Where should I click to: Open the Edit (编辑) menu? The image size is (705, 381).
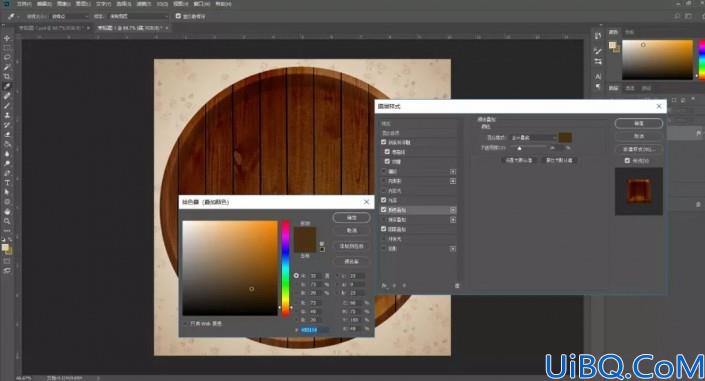44,4
